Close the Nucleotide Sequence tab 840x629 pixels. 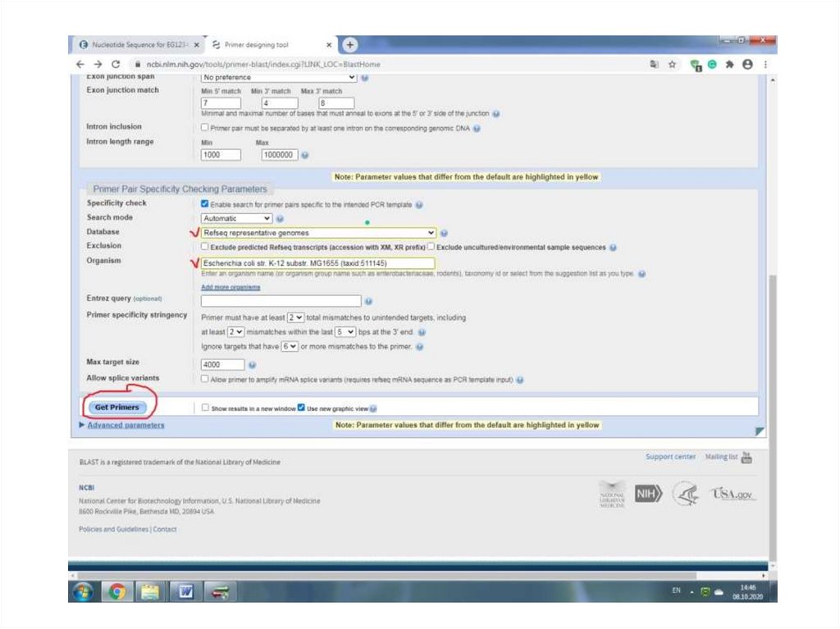[197, 44]
